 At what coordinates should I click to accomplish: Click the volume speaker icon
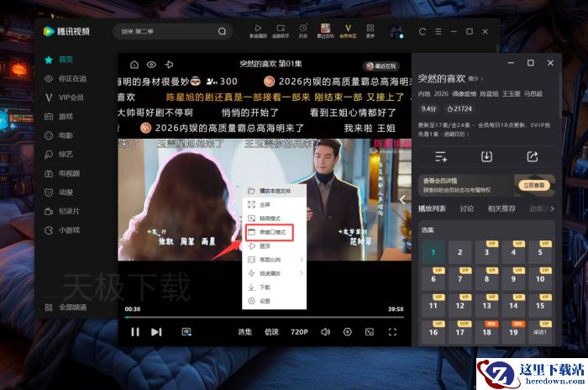click(326, 332)
